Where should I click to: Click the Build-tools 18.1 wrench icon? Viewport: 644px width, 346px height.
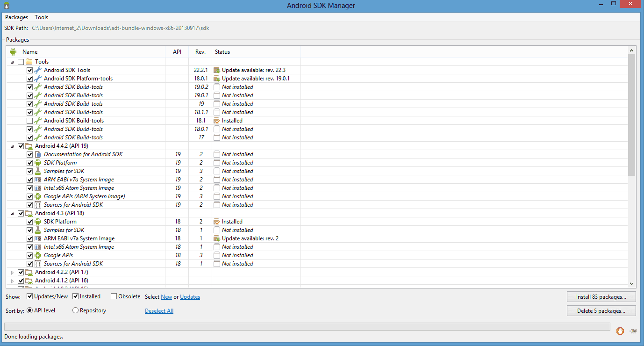38,121
